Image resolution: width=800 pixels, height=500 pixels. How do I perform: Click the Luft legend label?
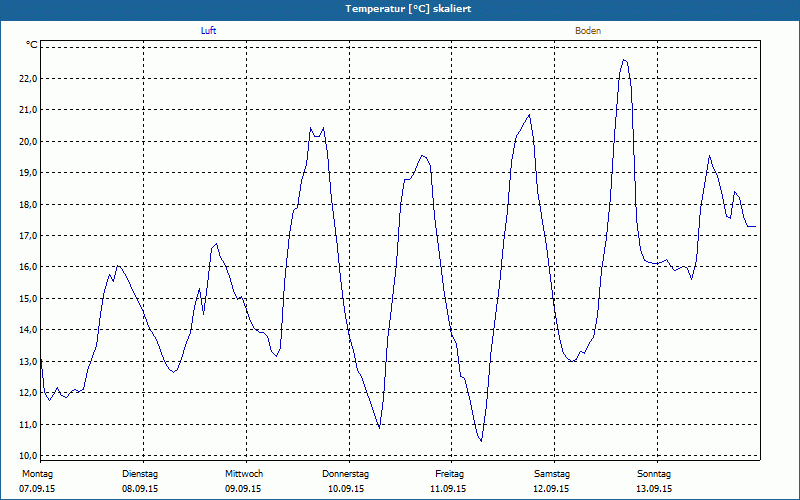208,31
